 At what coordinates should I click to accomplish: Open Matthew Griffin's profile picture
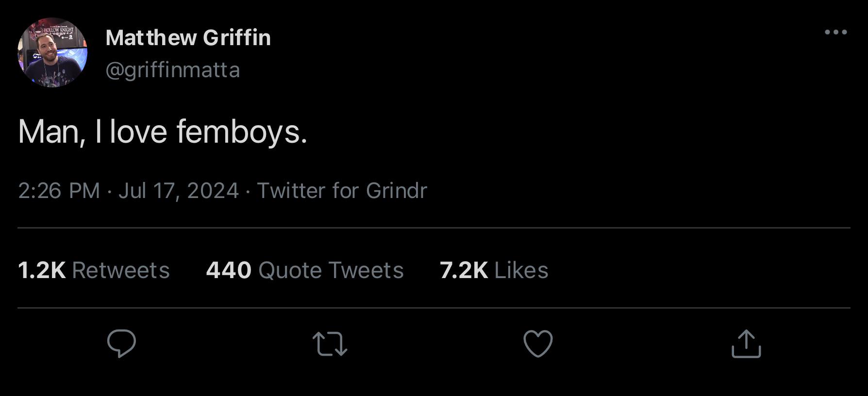[52, 52]
